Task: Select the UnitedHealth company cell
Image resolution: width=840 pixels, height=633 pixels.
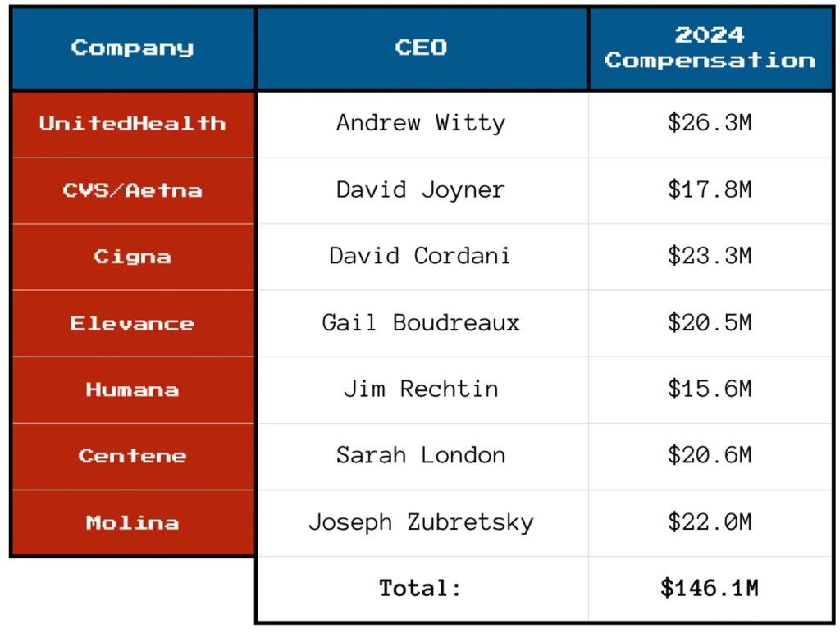Action: pyautogui.click(x=133, y=124)
